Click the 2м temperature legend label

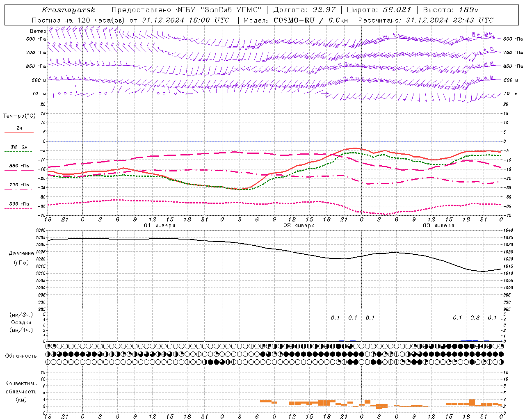point(19,128)
